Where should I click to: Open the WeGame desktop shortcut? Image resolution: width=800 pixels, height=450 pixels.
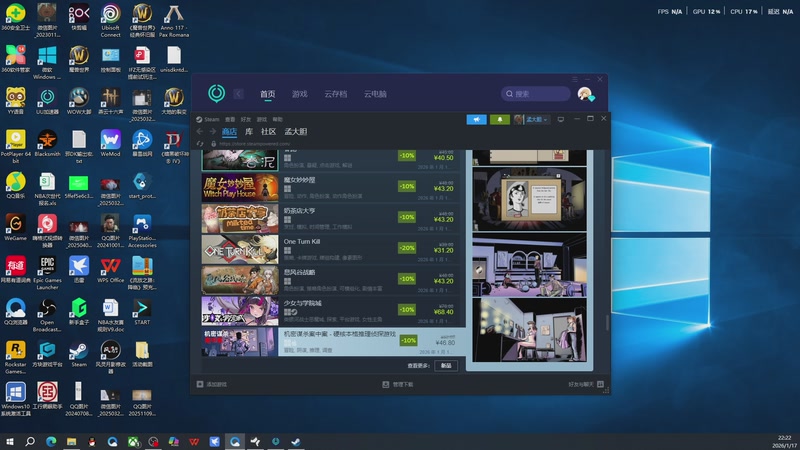click(x=15, y=227)
